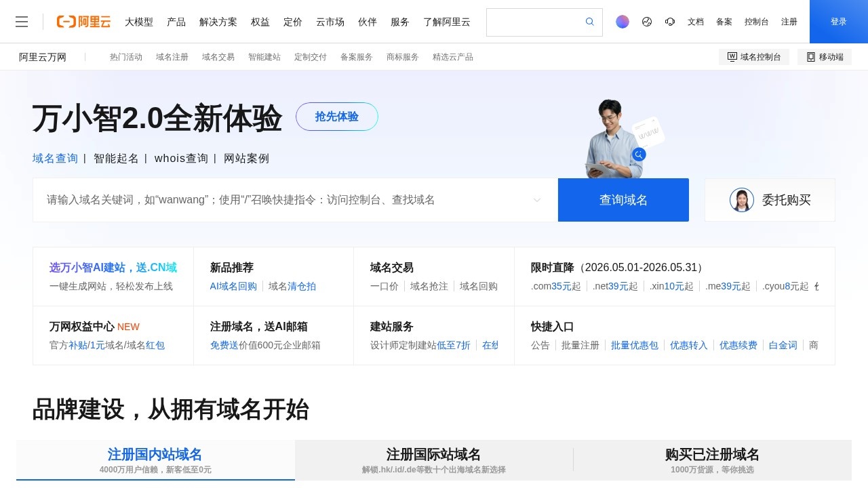Click the 万网权益中心 heading
This screenshot has width=868, height=488.
(x=82, y=327)
